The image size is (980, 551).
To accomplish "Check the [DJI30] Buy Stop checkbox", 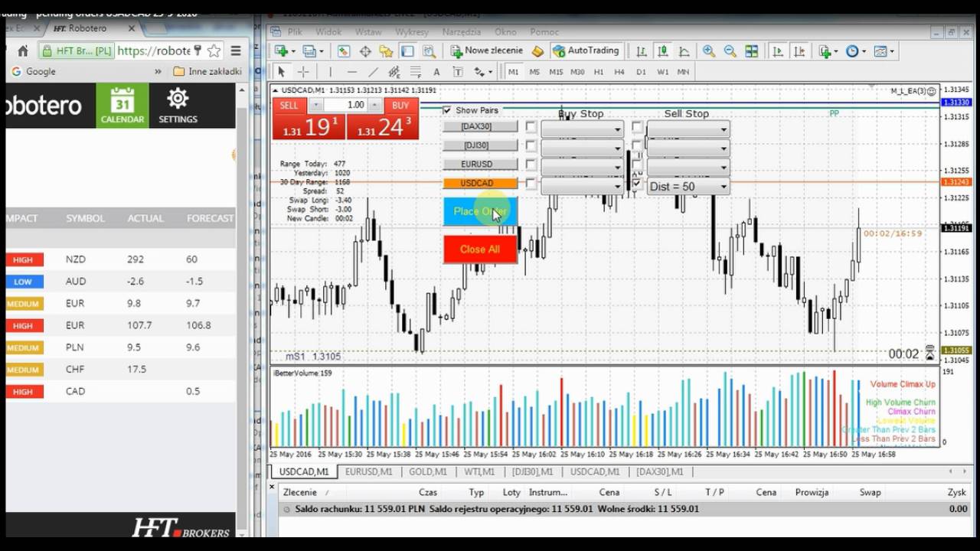I will (531, 145).
